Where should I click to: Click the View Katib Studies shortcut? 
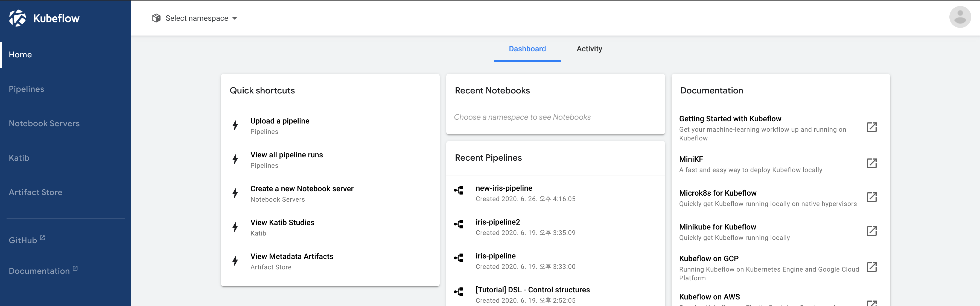tap(330, 227)
